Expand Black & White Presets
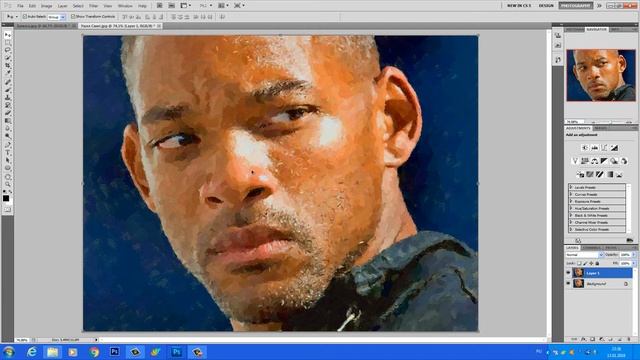The image size is (640, 360). pyautogui.click(x=571, y=215)
